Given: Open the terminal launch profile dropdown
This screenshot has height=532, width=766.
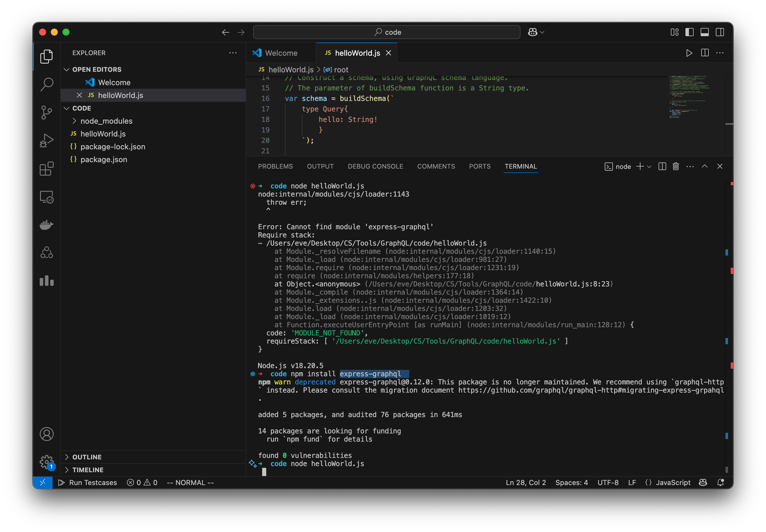Looking at the screenshot, I should click(649, 166).
